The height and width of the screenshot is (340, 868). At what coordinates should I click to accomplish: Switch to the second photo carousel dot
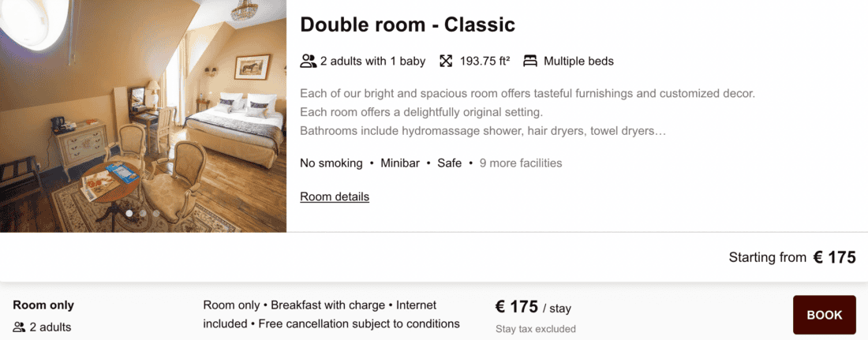(143, 213)
